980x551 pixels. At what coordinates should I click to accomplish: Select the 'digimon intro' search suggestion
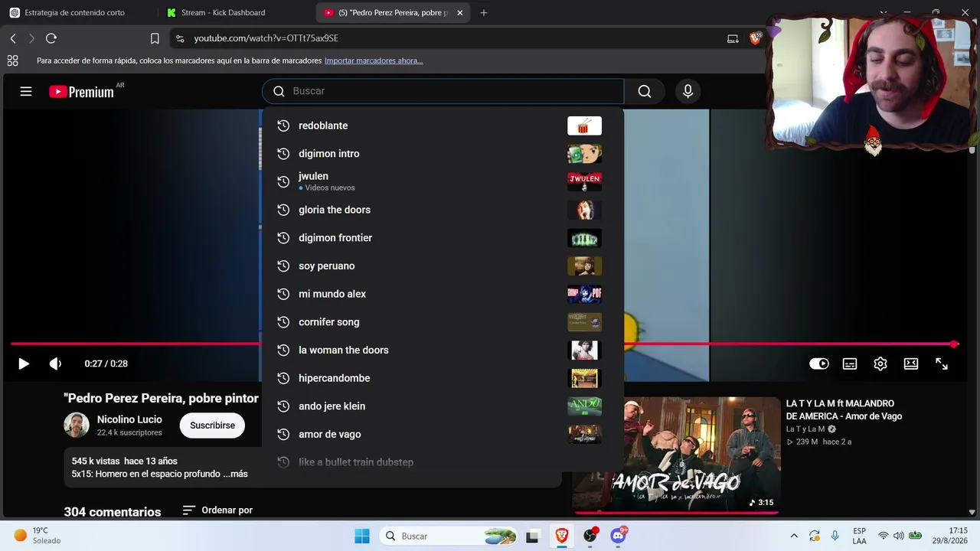pyautogui.click(x=443, y=154)
